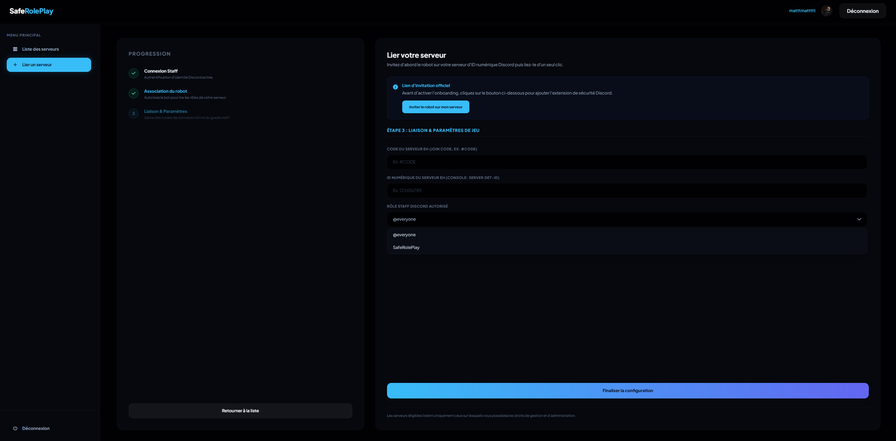Click the plus icon beside Lier un serveur

pos(15,65)
